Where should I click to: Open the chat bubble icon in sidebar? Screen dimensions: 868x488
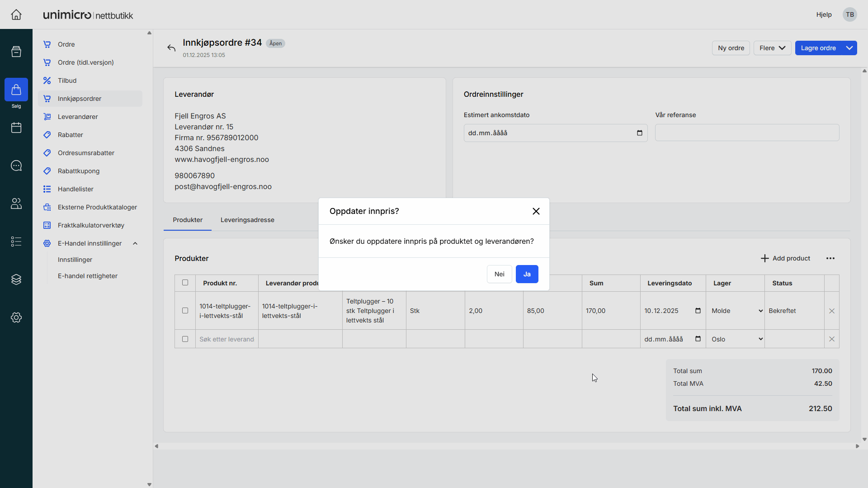[x=16, y=166]
